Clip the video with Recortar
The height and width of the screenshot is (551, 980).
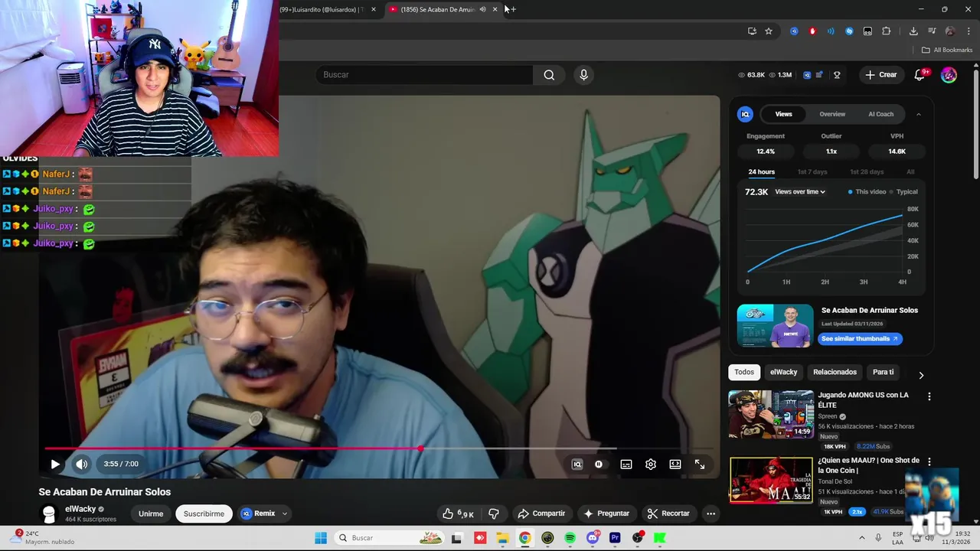(x=668, y=514)
